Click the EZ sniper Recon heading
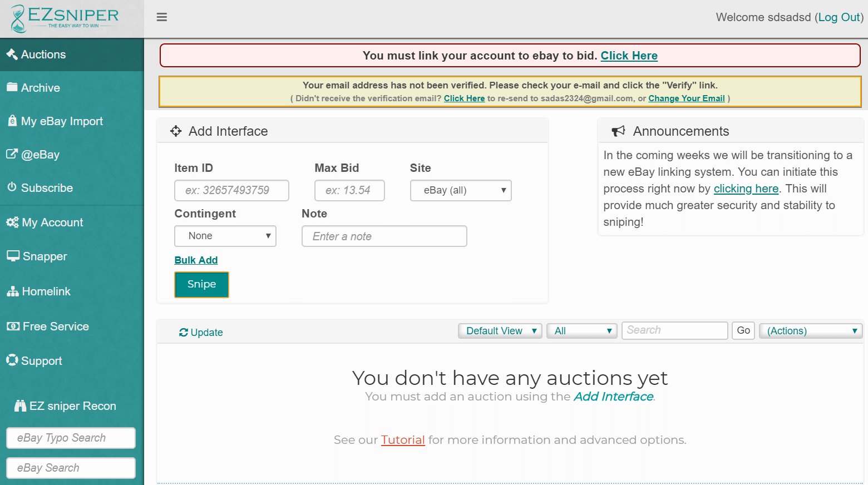Screen dimensions: 868x485 (73, 406)
